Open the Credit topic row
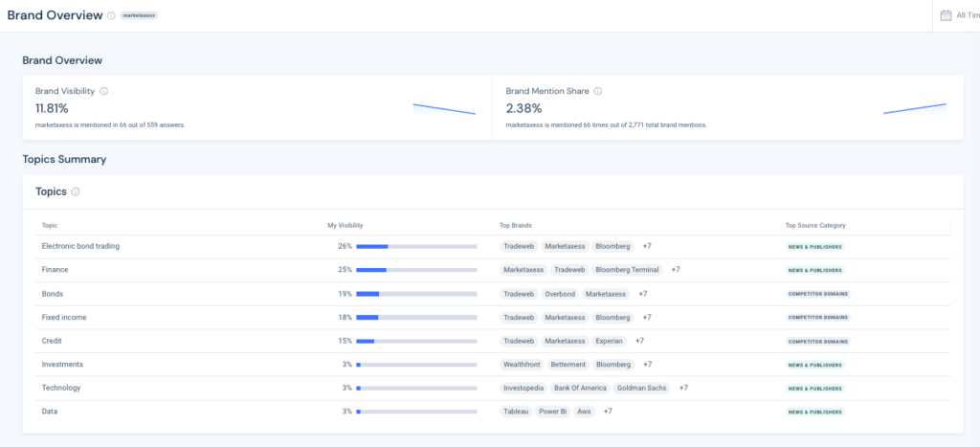Viewport: 980px width, 447px height. 493,342
